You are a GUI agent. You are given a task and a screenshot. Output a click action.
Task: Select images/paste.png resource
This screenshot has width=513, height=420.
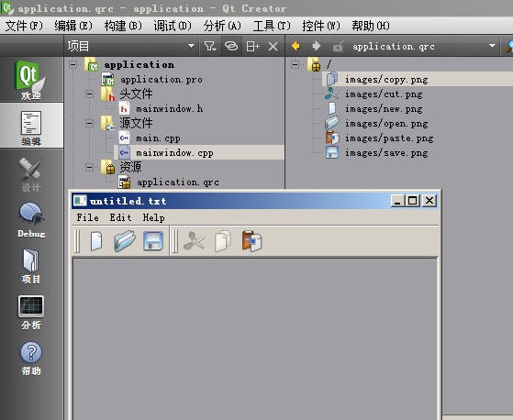point(389,138)
